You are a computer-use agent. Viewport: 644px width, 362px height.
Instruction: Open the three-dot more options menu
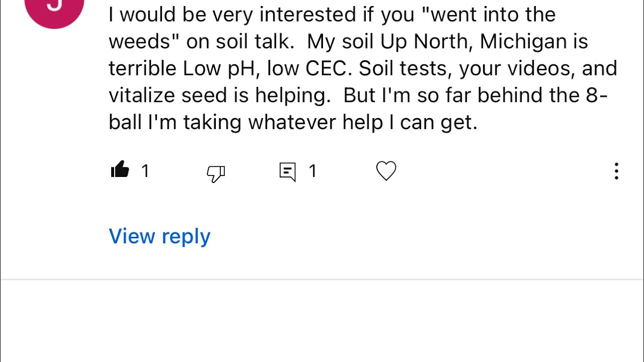coord(616,171)
